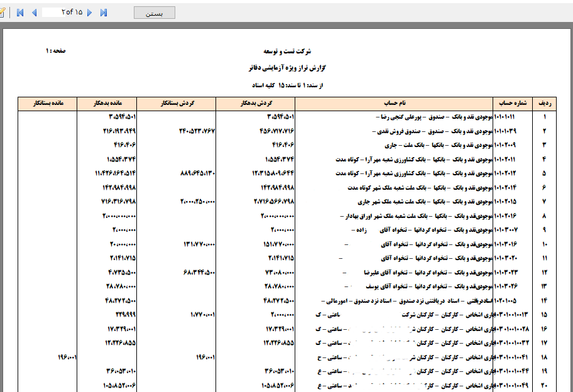Click ۱۹۶,۰۰۱ in the مانده بستانکار column
The width and height of the screenshot is (573, 392).
[x=67, y=357]
